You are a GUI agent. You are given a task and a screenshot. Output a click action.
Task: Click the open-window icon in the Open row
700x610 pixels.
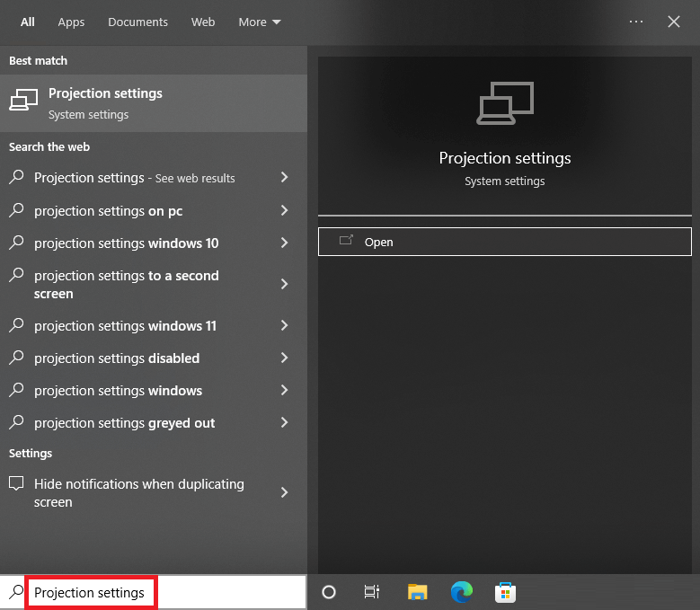tap(346, 241)
